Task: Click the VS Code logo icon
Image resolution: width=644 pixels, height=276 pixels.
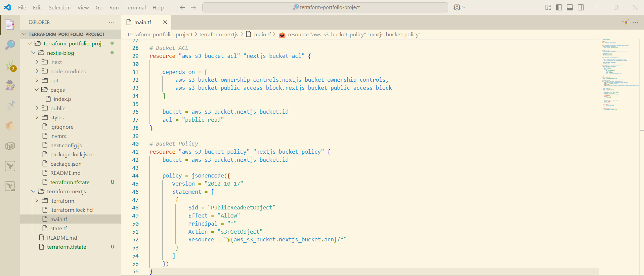Action: tap(7, 7)
